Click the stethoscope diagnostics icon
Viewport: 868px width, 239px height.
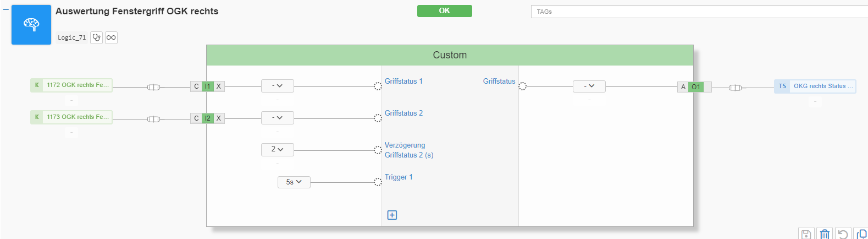97,37
